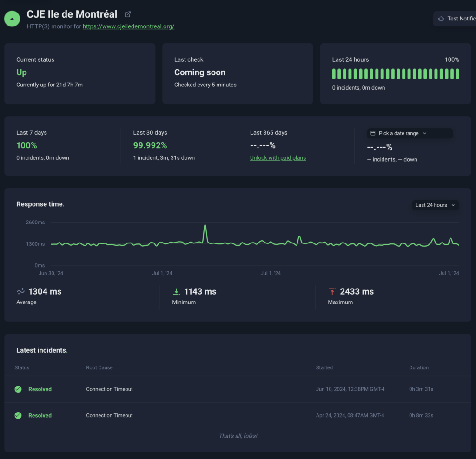Click the green up-status circle icon
This screenshot has width=476, height=459.
(x=12, y=19)
